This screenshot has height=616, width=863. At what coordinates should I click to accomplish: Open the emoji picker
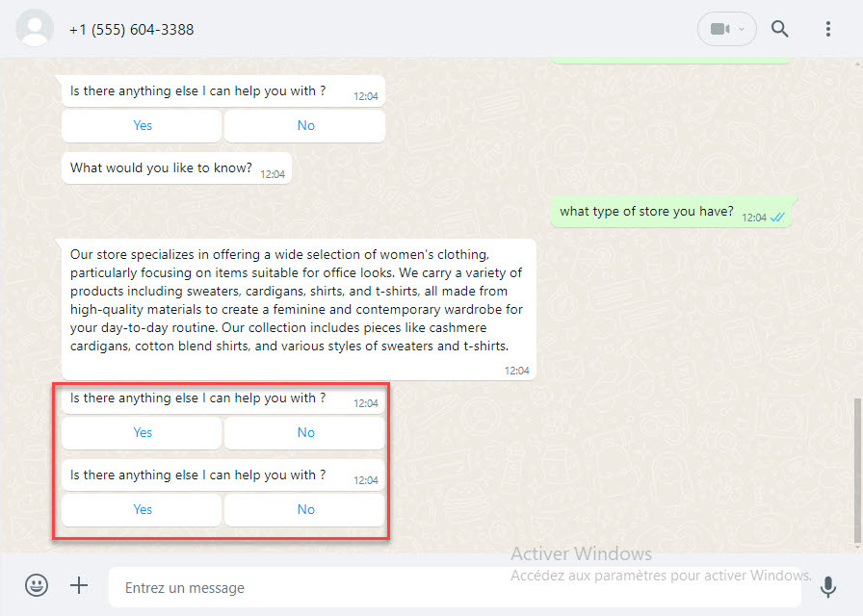pos(37,585)
